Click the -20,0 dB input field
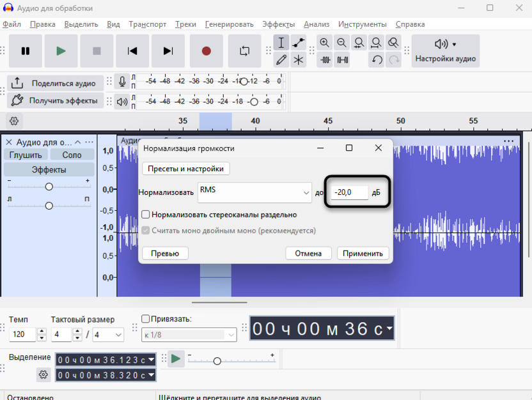Image resolution: width=532 pixels, height=400 pixels. [349, 192]
